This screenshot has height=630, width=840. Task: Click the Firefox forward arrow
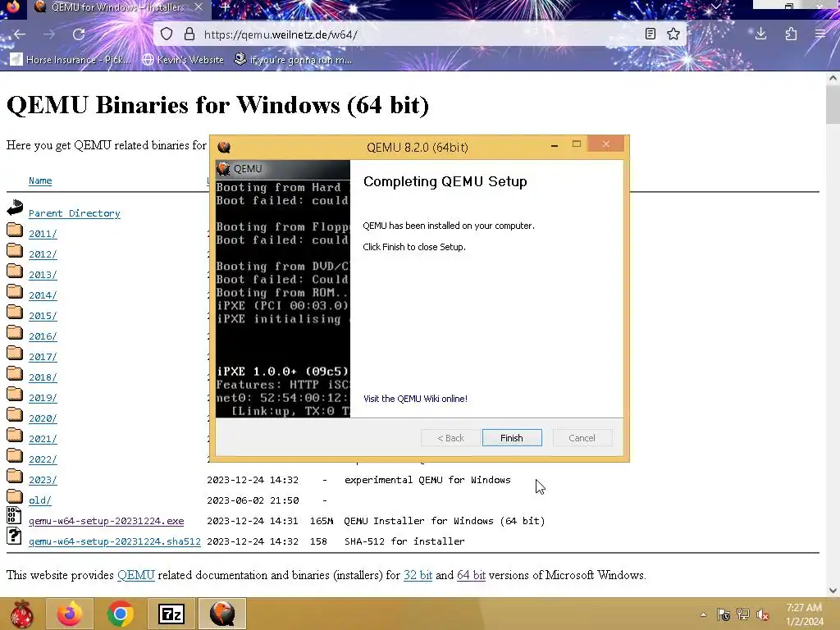click(x=49, y=34)
